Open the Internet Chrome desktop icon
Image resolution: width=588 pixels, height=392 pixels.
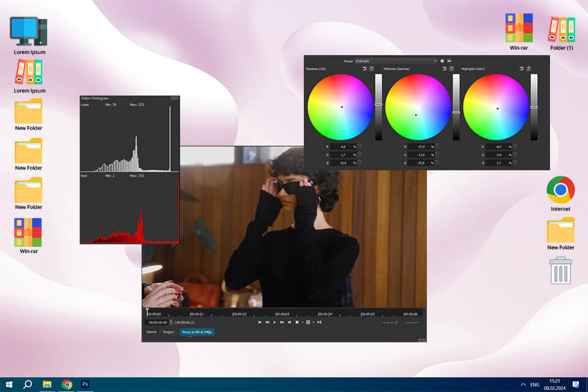pos(560,194)
